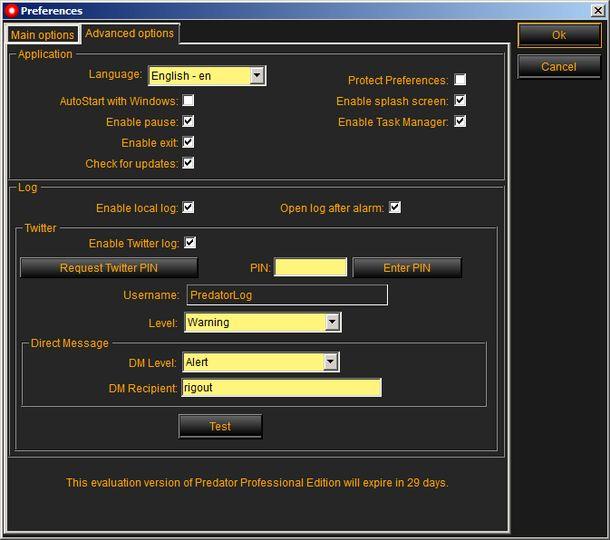Focus the PIN input field

coord(310,267)
